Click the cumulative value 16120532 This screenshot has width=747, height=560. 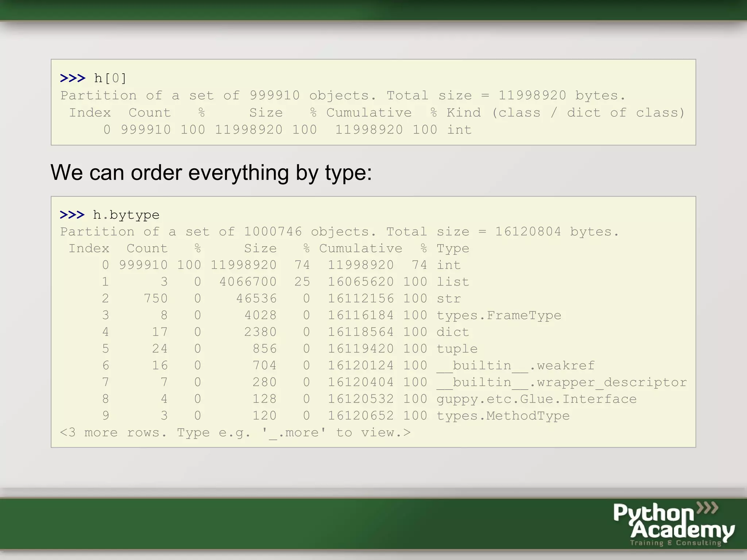pyautogui.click(x=361, y=399)
